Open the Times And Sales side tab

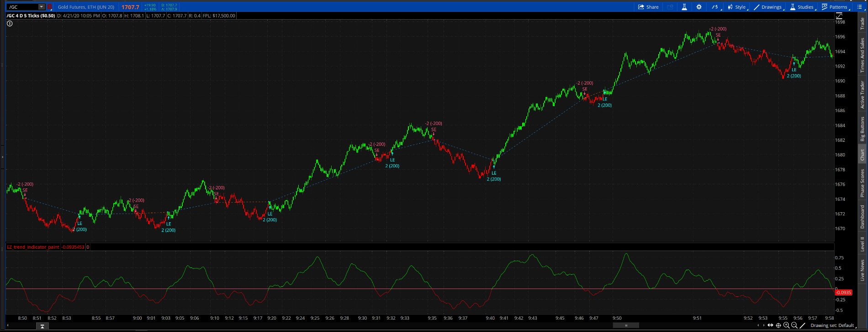tap(863, 55)
